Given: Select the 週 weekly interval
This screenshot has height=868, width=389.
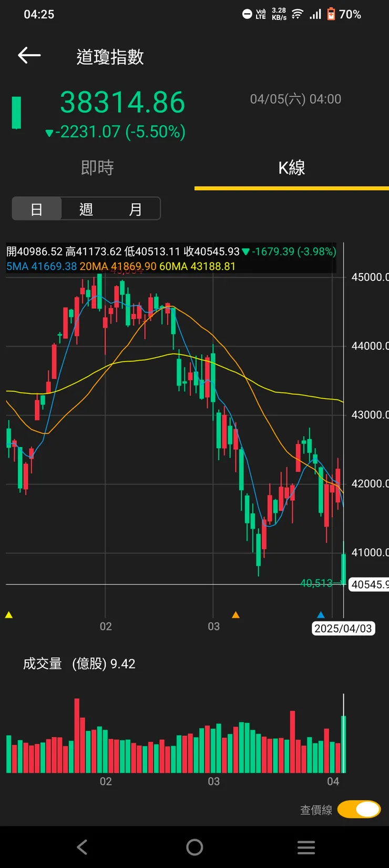Looking at the screenshot, I should coord(86,209).
